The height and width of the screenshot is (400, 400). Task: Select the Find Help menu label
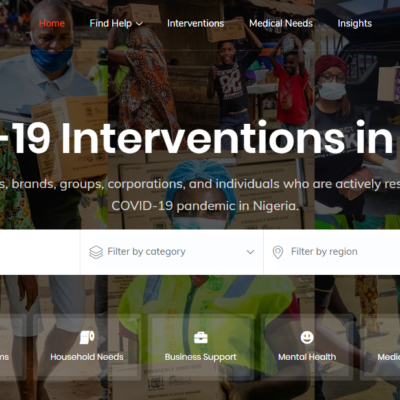pos(111,23)
